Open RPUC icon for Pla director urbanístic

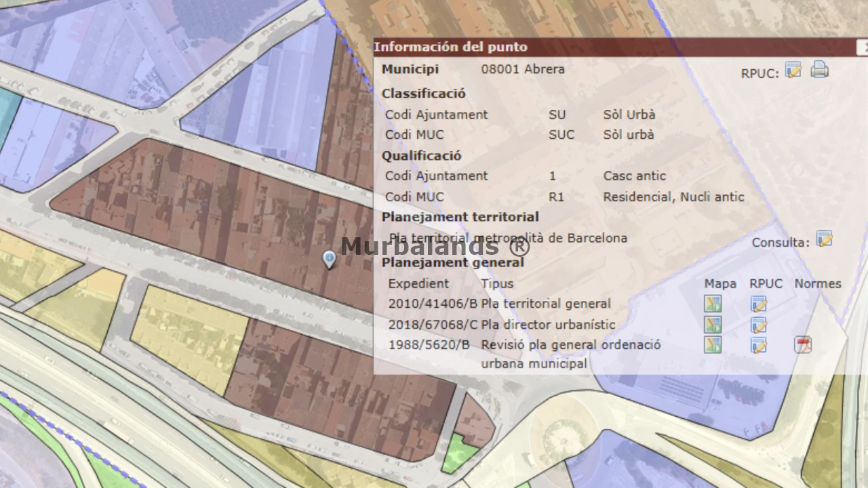coord(758,325)
